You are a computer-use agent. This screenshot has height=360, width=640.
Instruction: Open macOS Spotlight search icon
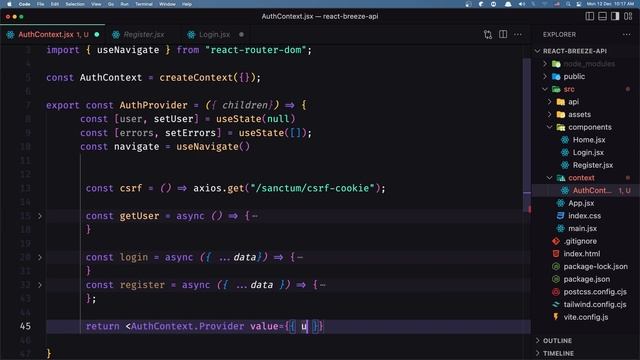(x=568, y=4)
